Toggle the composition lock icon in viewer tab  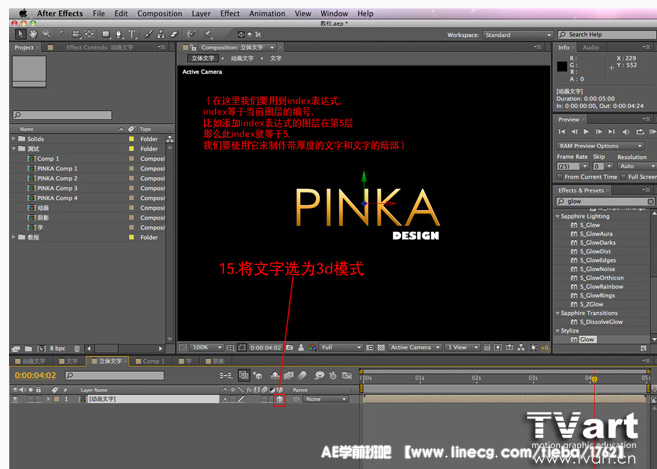193,47
